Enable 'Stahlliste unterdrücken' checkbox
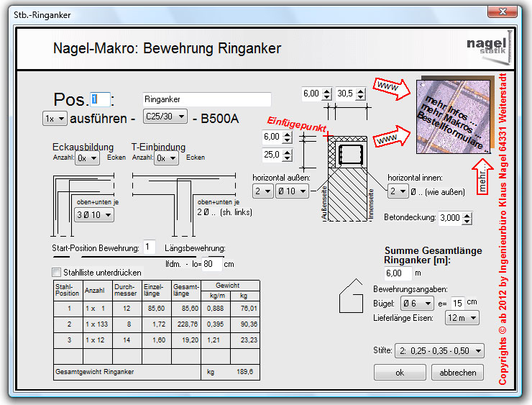Viewport: 532px width, 405px height. tap(57, 273)
